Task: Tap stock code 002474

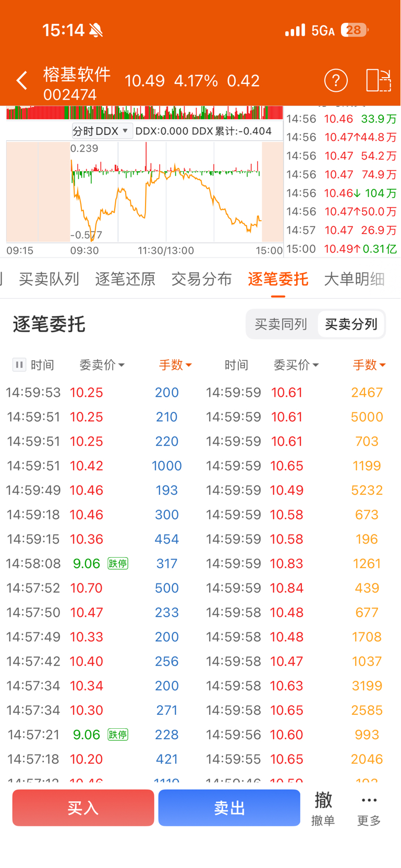Action: click(x=70, y=95)
